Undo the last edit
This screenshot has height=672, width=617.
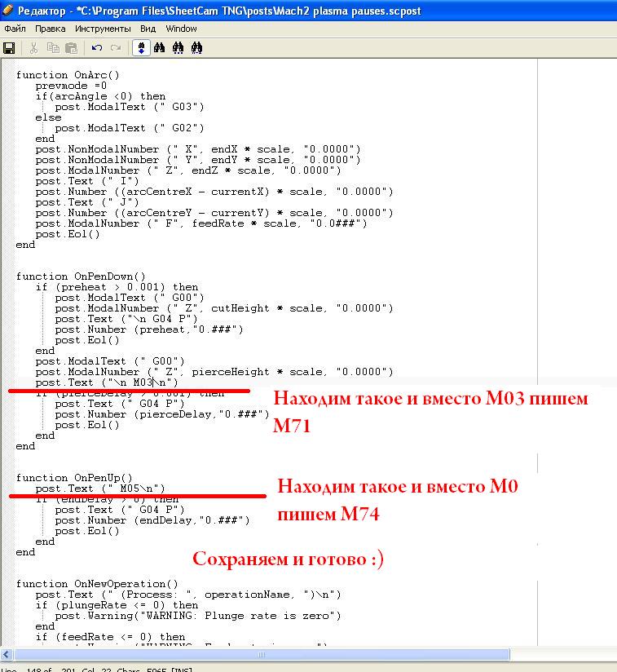point(97,48)
